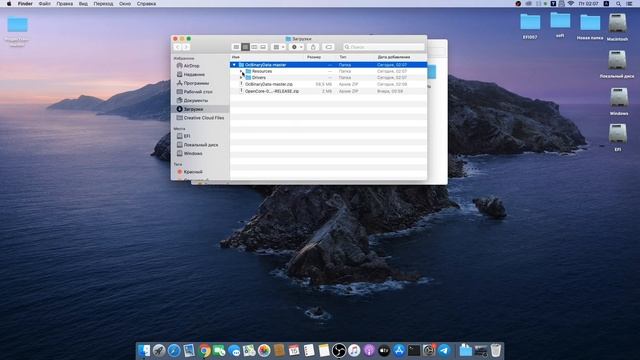Screen dimensions: 640x360
Task: Select the Macintosh drive on desktop
Action: (617, 27)
